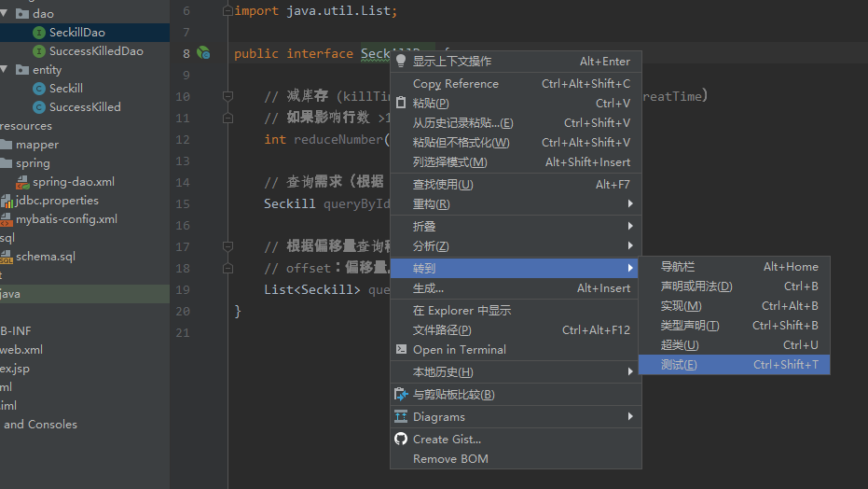Click the Compare with Clipboard icon
The image size is (868, 489).
point(401,395)
